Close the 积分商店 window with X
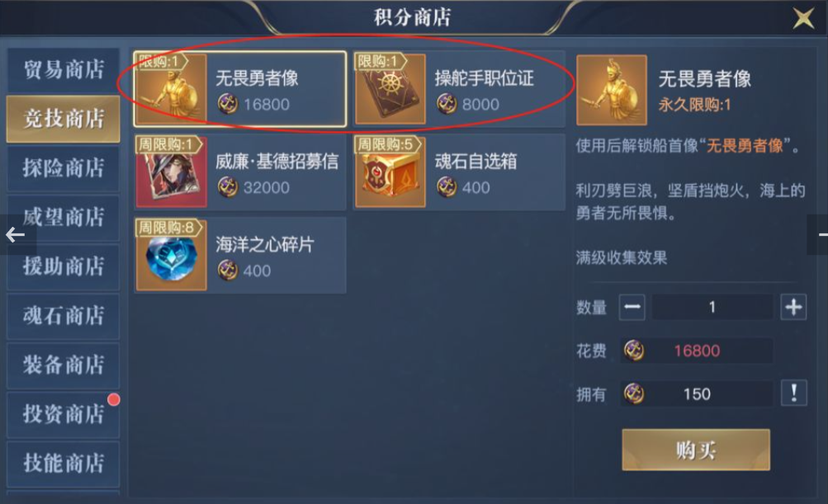Image resolution: width=828 pixels, height=504 pixels. tap(803, 18)
